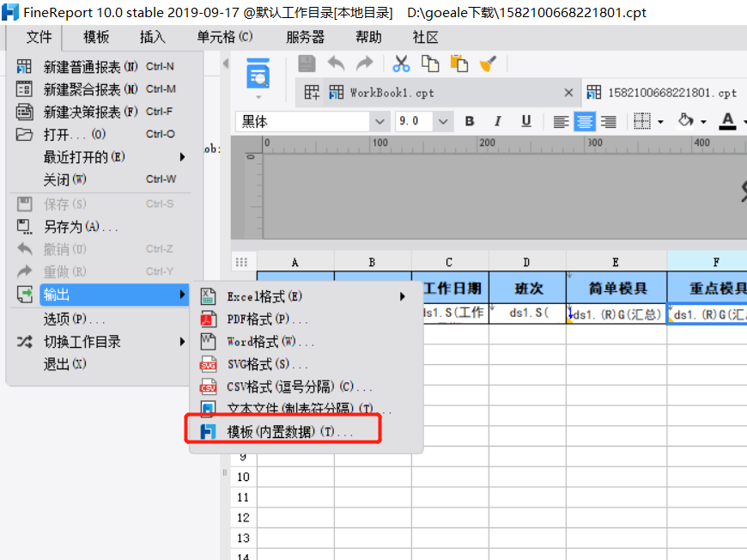
Task: Expand the 切换工作目录 submenu
Action: (100, 342)
